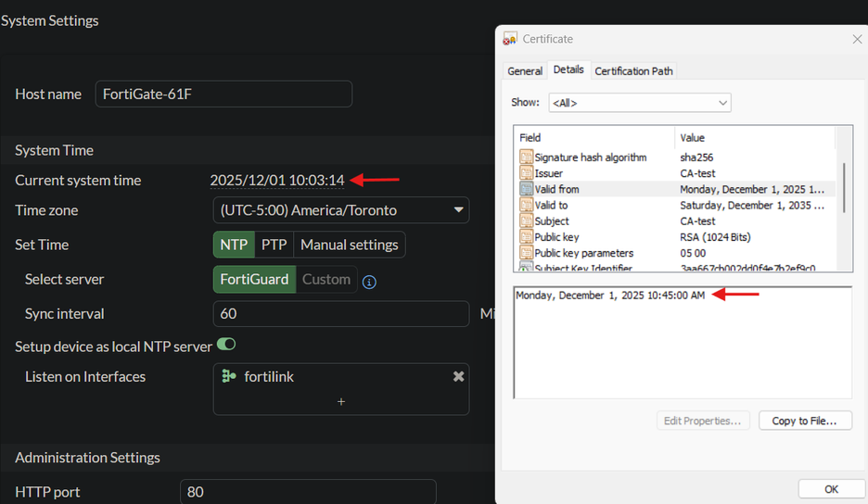Select the Public key row
868x504 pixels.
tap(676, 237)
